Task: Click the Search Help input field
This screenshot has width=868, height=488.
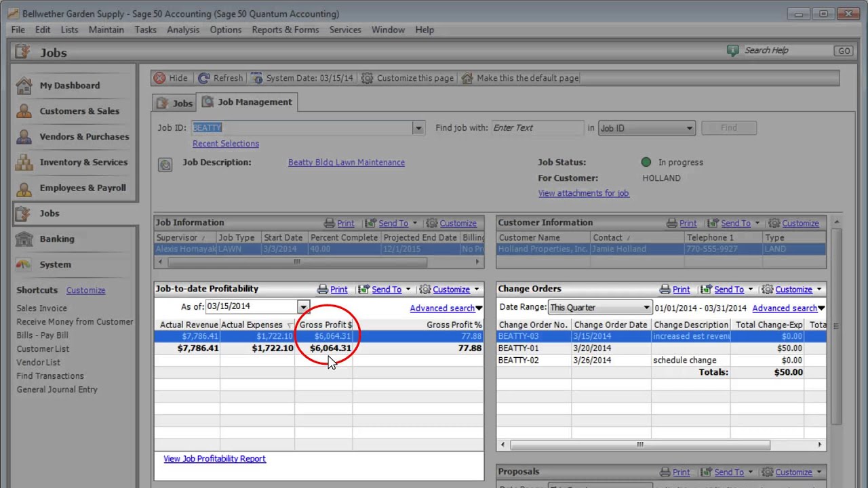Action: click(x=788, y=51)
